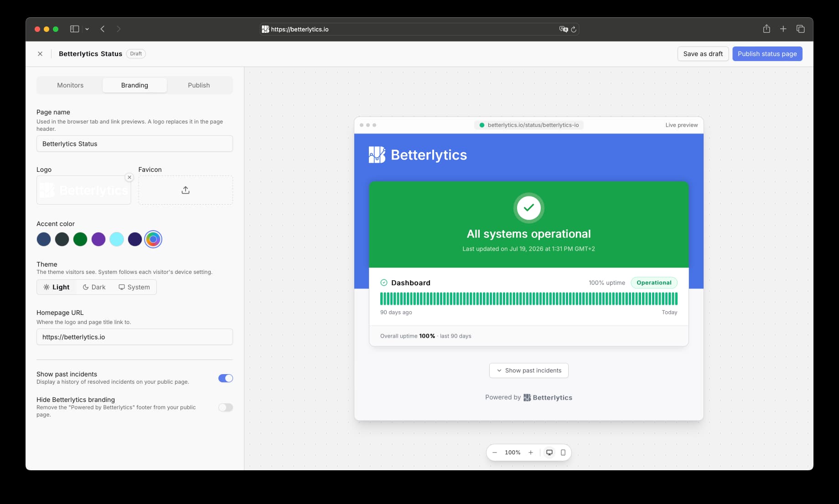
Task: Click the Betterlytics logo thumbnail
Action: click(83, 190)
